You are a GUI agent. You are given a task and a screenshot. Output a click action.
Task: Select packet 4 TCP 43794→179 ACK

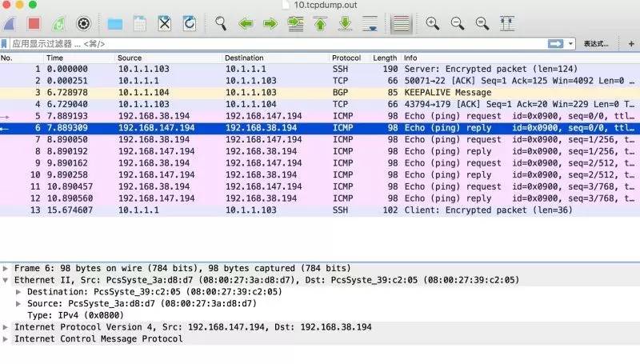320,104
